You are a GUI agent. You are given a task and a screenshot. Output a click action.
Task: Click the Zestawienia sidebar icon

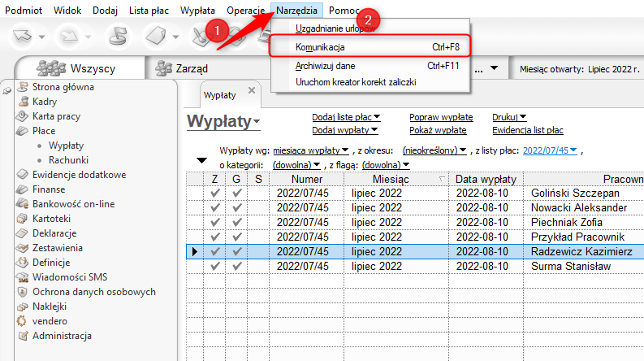point(22,248)
